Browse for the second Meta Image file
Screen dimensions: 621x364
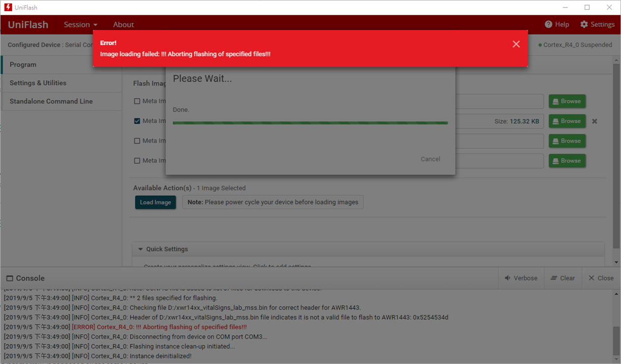point(567,121)
